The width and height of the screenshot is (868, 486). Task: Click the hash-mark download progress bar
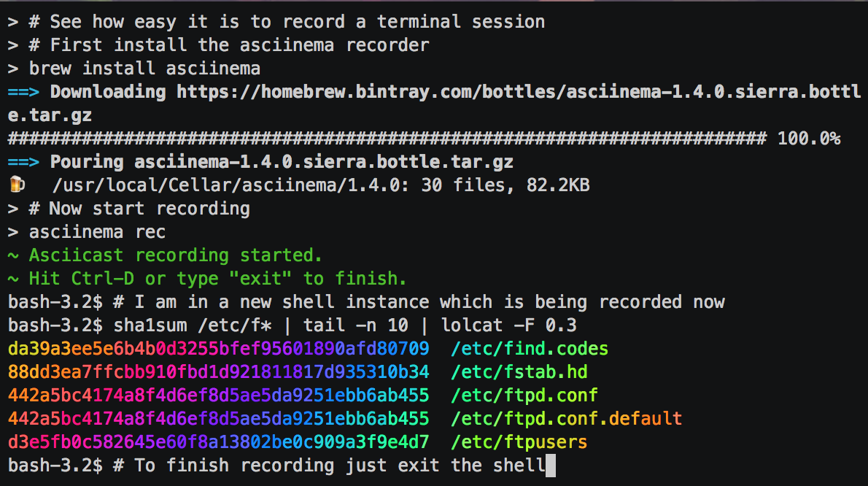point(387,139)
